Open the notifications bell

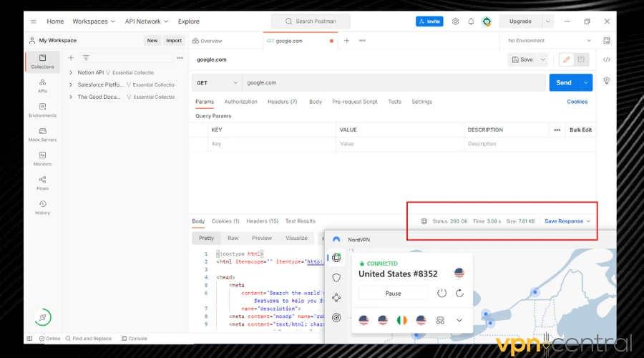[x=471, y=21]
